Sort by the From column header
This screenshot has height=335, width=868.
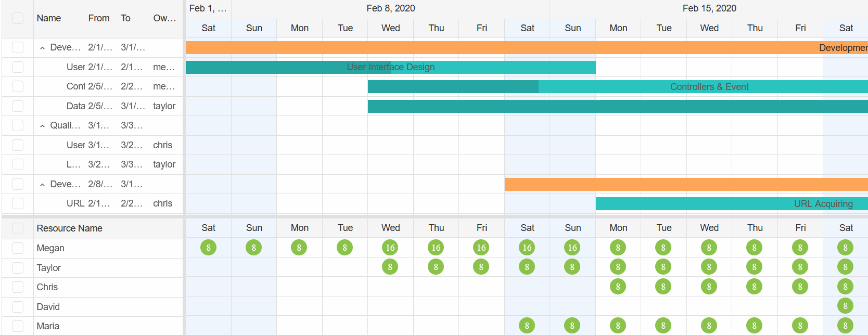click(99, 18)
